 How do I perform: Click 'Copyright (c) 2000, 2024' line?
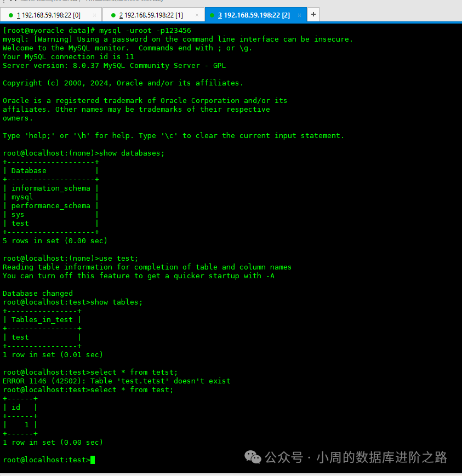tap(123, 83)
